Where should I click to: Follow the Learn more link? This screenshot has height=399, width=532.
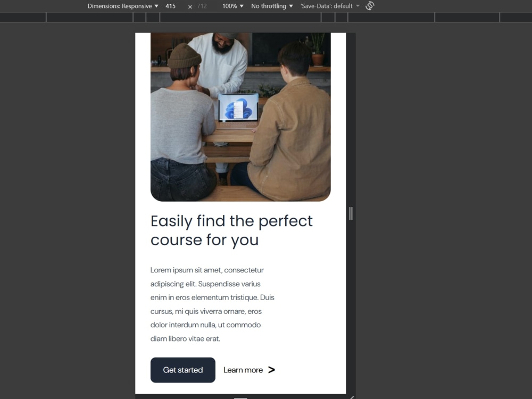243,370
